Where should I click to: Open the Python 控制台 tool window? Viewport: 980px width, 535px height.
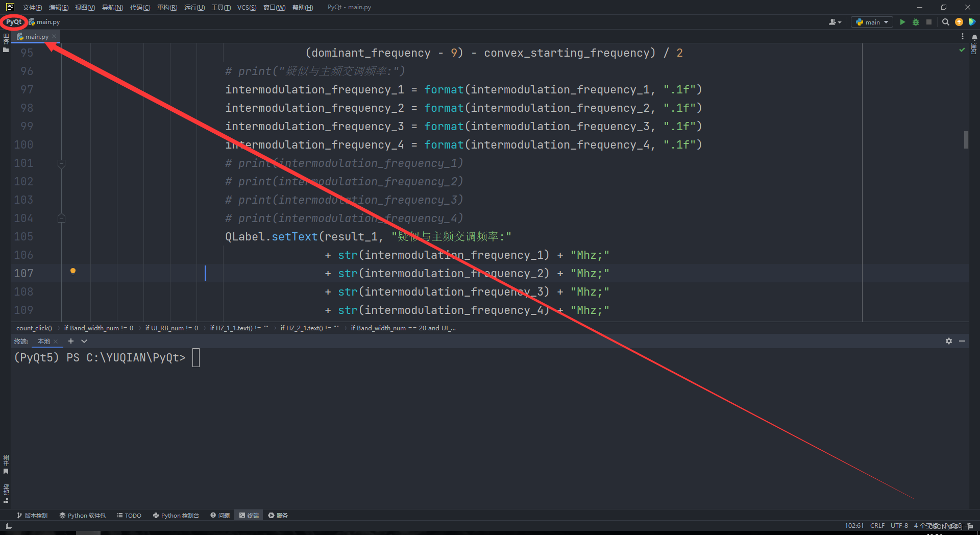(x=176, y=515)
